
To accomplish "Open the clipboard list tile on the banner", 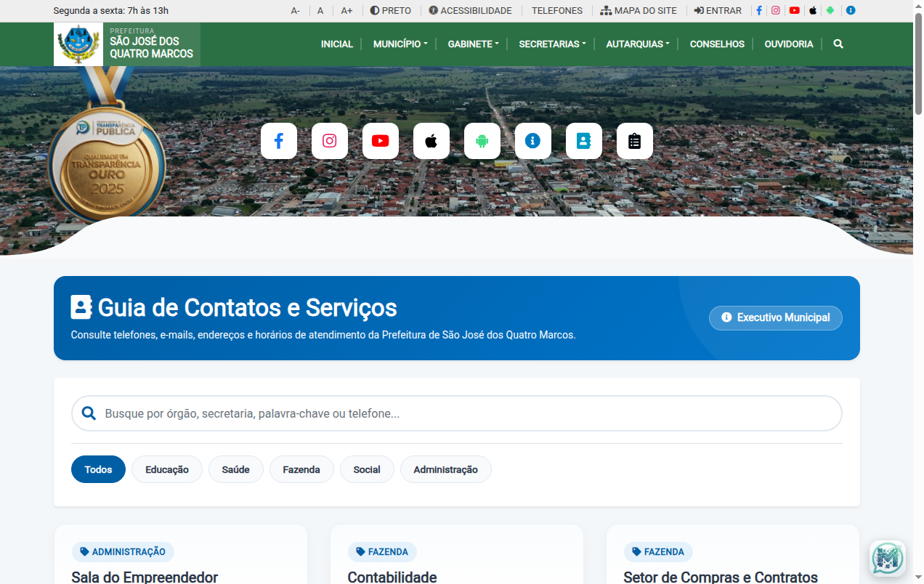I will 635,141.
